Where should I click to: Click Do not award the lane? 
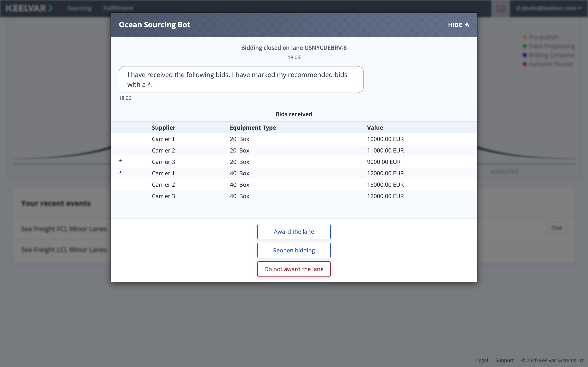(x=294, y=269)
